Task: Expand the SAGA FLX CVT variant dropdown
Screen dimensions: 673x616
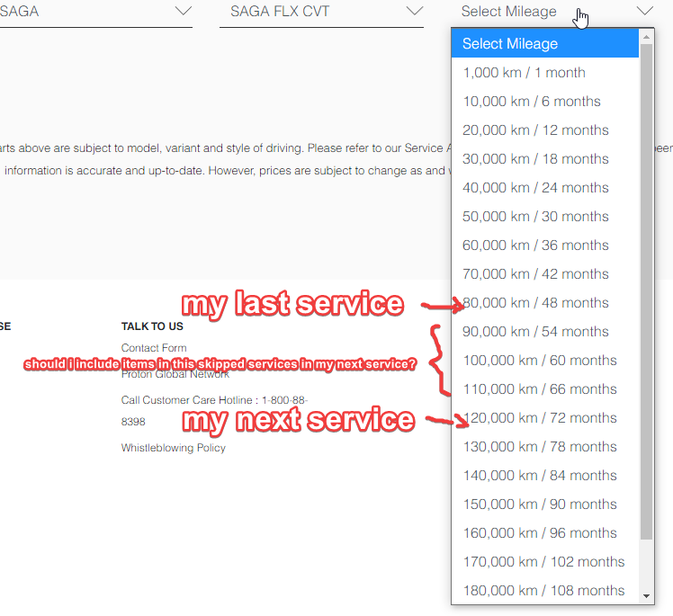Action: (320, 12)
